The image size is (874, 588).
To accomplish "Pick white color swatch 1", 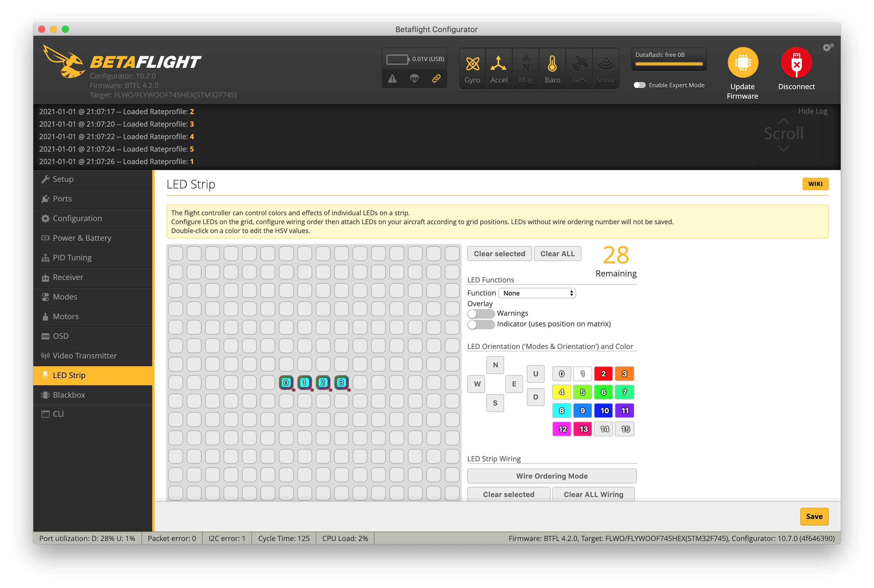I will click(582, 374).
